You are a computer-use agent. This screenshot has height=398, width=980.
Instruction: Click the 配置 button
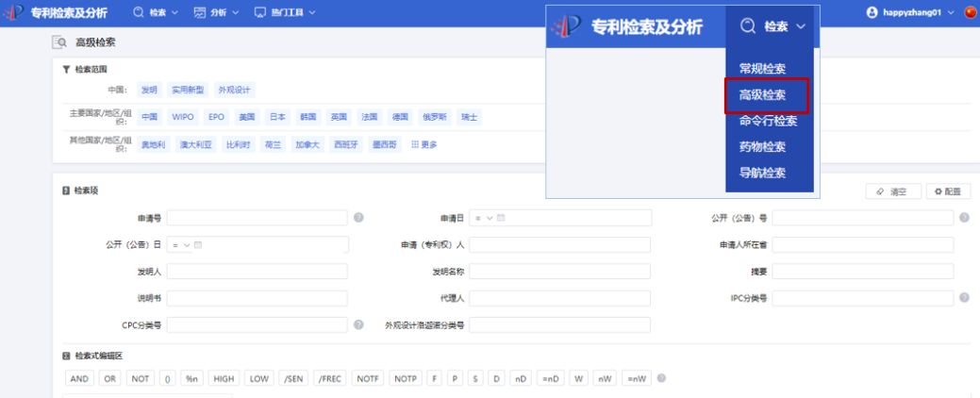pos(948,191)
